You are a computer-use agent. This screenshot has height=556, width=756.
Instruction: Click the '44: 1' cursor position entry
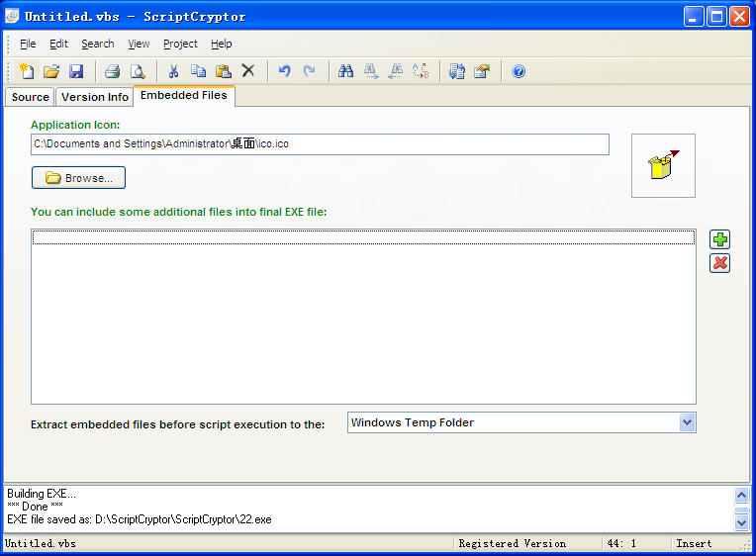coord(621,543)
